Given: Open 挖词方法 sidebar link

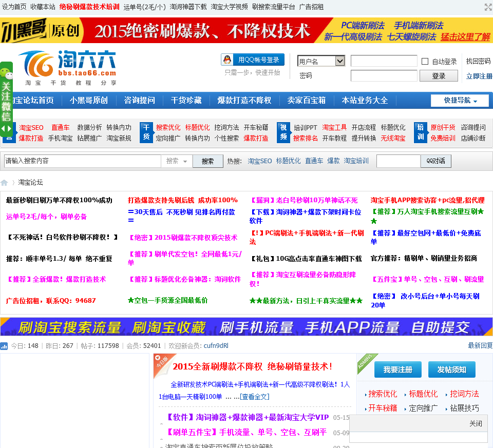Looking at the screenshot, I should coord(464,394).
